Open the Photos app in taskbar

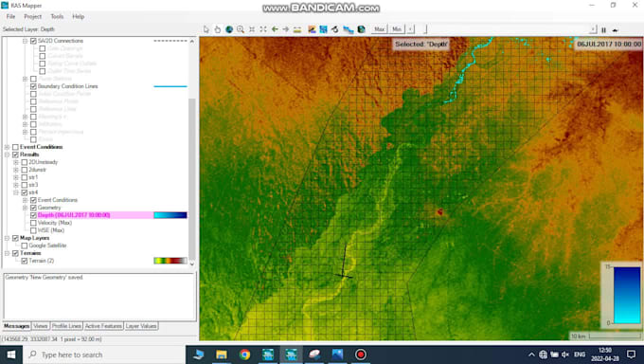pyautogui.click(x=337, y=355)
